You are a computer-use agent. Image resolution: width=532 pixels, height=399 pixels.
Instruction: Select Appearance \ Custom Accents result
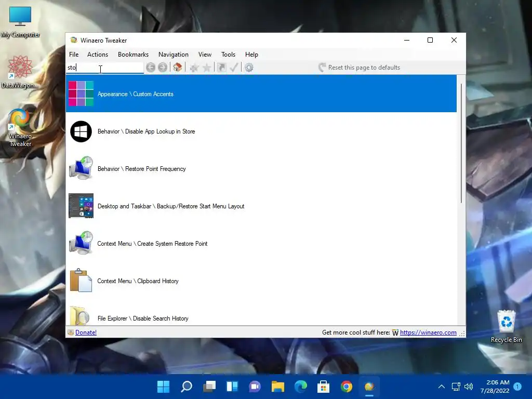click(261, 94)
